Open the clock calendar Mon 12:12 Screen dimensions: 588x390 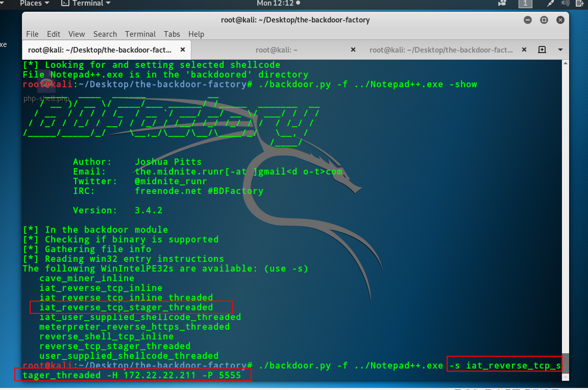click(278, 4)
